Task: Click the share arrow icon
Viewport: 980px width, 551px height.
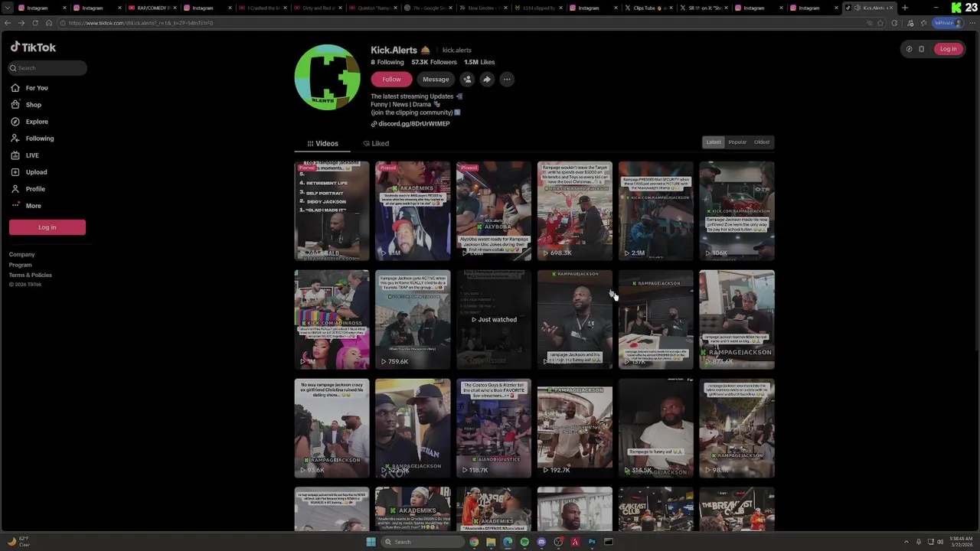Action: 487,80
